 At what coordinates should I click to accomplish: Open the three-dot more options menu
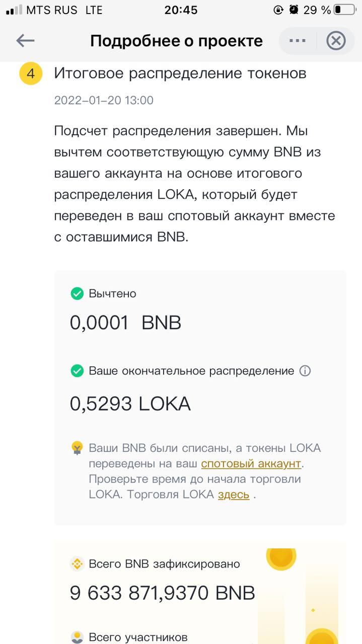tap(298, 41)
